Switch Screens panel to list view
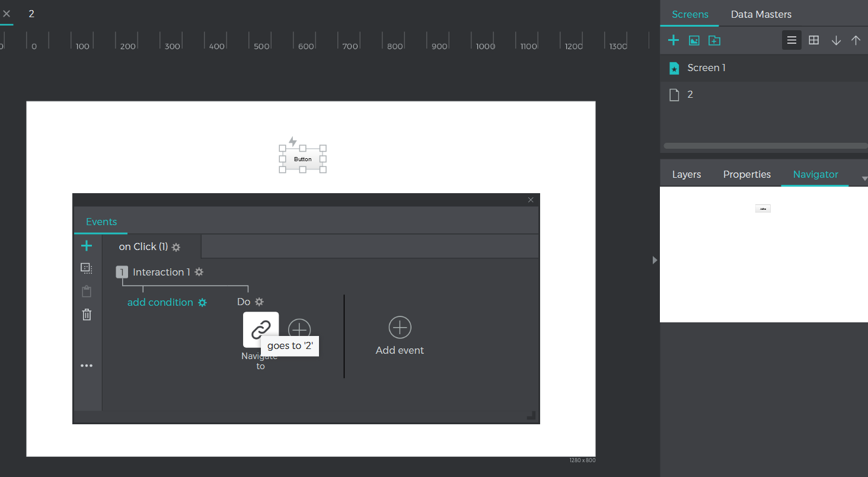The width and height of the screenshot is (868, 477). (x=792, y=40)
